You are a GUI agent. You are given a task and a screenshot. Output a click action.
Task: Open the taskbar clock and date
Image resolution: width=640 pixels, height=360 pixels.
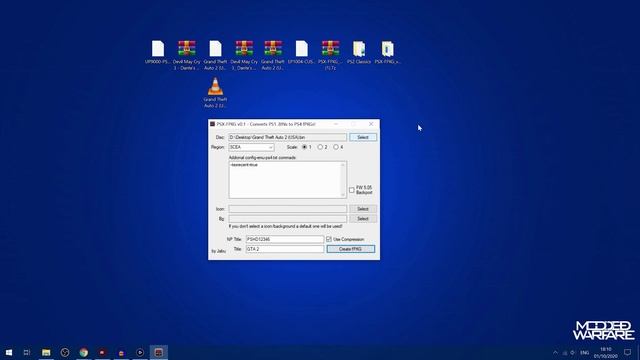pyautogui.click(x=606, y=353)
